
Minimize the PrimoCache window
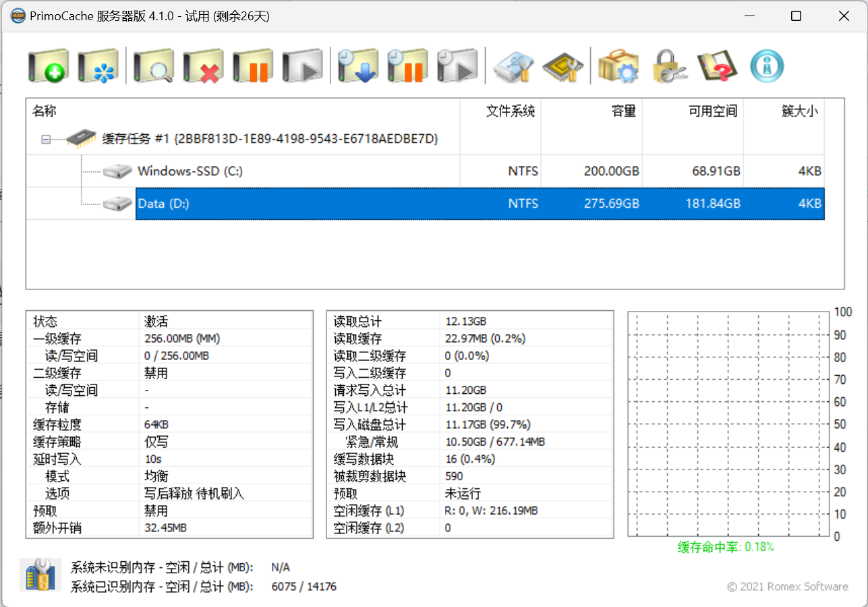pos(748,16)
